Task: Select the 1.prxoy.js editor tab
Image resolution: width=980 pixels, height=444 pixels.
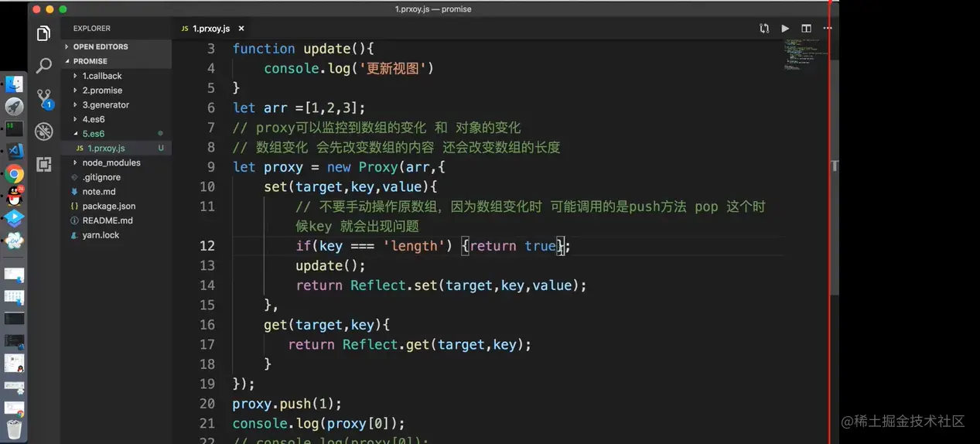Action: [213, 29]
